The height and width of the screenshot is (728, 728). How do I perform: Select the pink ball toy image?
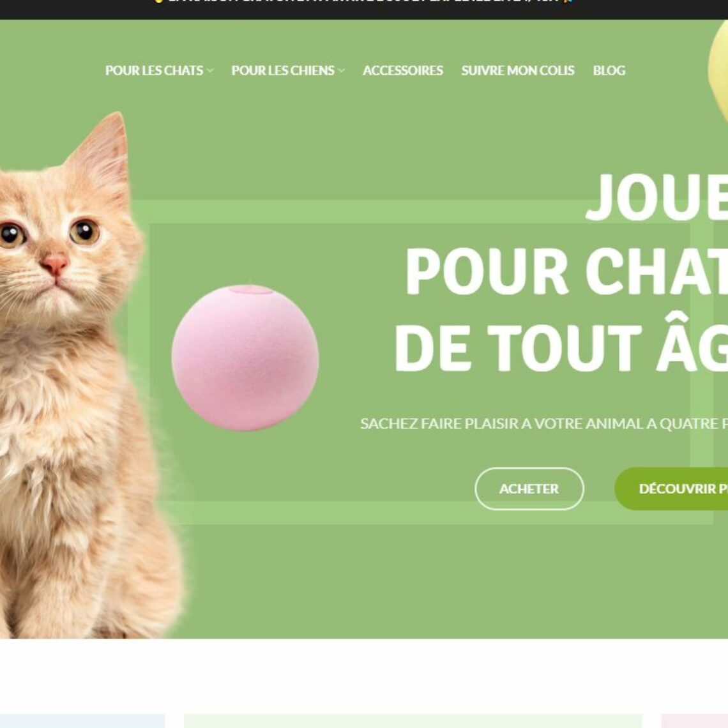click(245, 358)
